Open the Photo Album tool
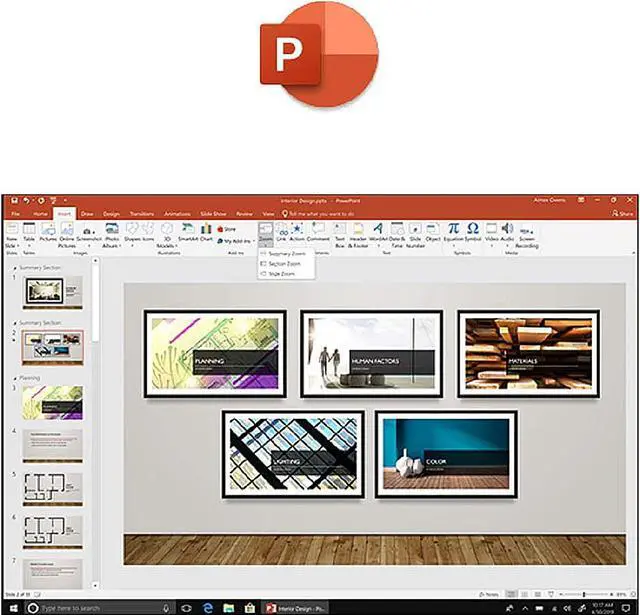Image resolution: width=640 pixels, height=615 pixels. point(112,235)
